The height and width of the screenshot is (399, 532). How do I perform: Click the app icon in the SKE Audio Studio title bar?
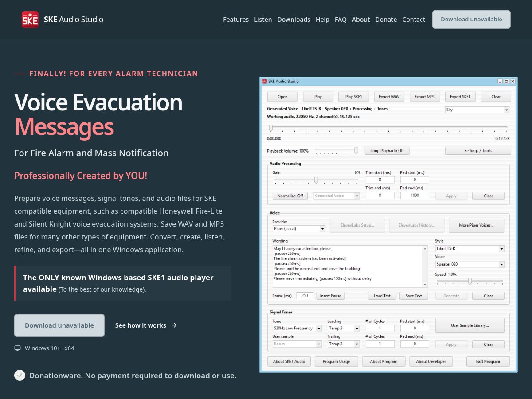point(265,81)
